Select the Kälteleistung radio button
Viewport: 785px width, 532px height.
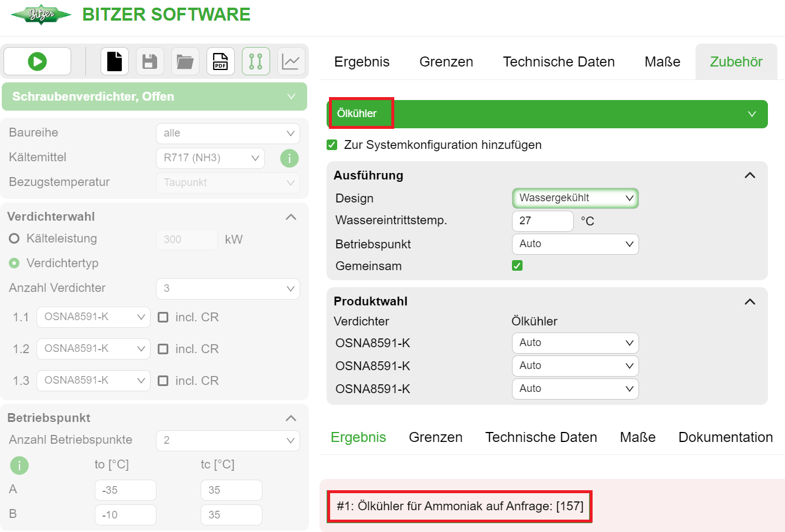click(x=13, y=238)
